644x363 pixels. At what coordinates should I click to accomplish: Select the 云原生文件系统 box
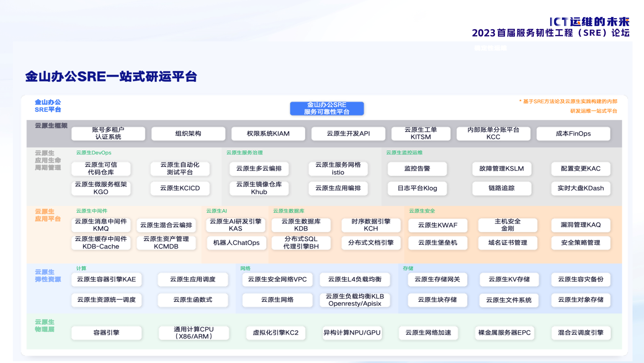pos(509,300)
